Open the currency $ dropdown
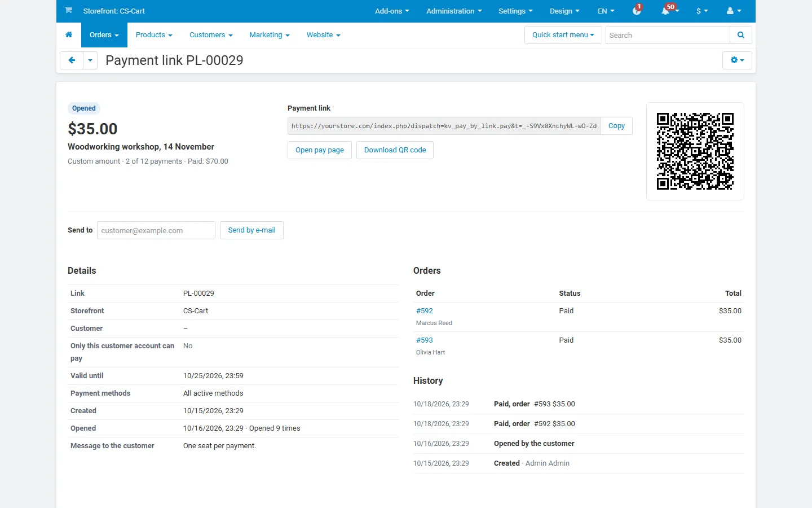The width and height of the screenshot is (812, 508). pyautogui.click(x=702, y=11)
